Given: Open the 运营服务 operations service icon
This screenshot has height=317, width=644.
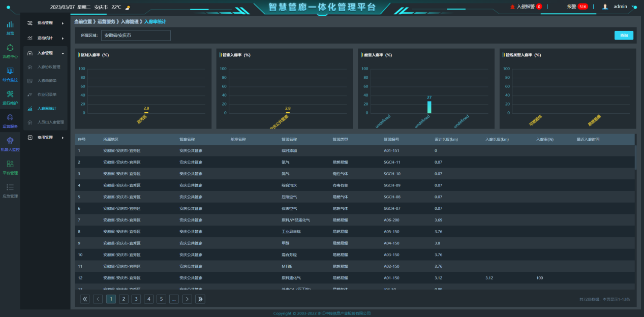Looking at the screenshot, I should [x=10, y=117].
